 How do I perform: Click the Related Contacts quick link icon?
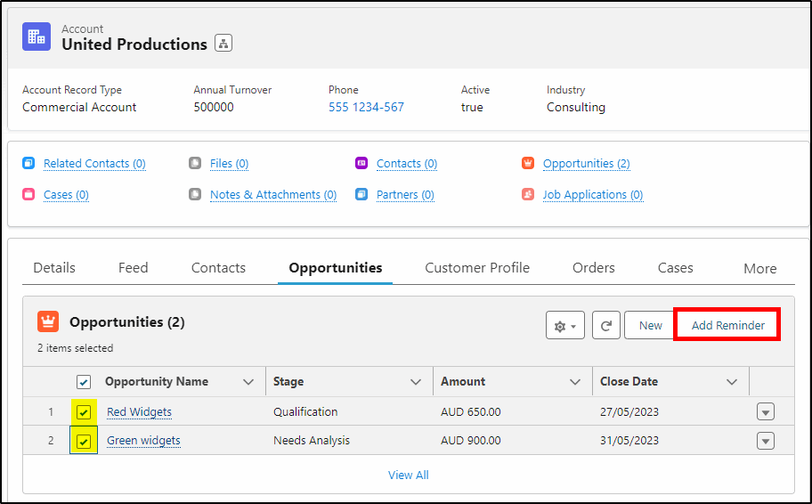(x=28, y=164)
